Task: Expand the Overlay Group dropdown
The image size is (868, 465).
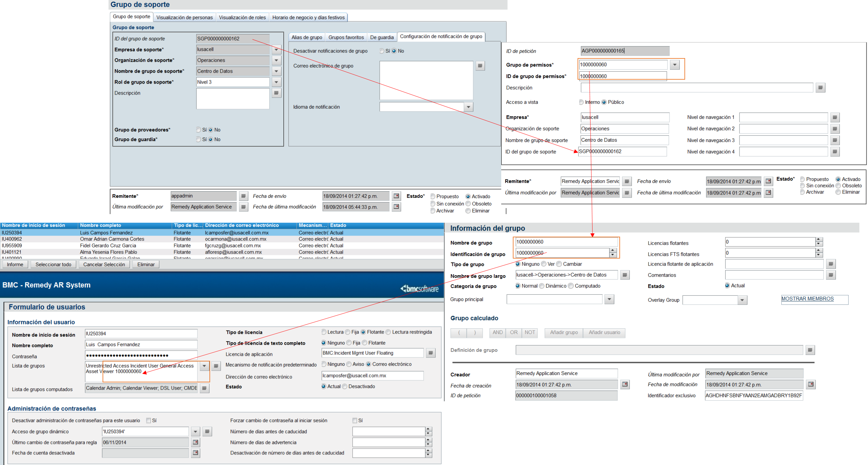Action: pos(742,300)
